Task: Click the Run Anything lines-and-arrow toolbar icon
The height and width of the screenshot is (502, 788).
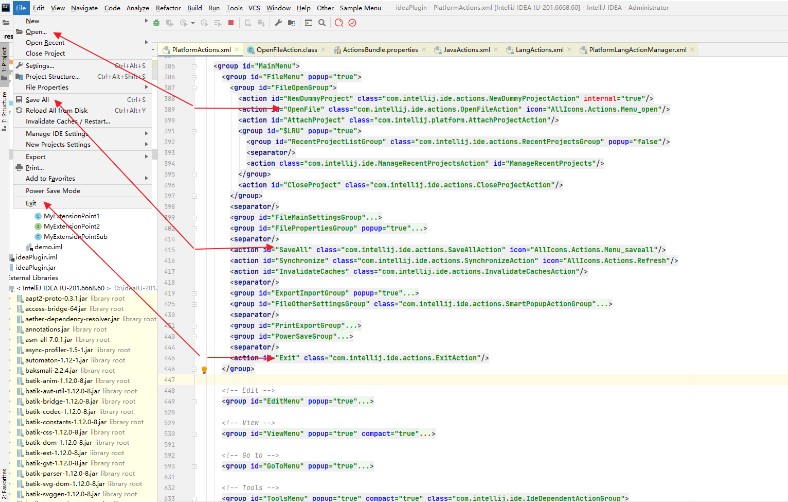Action: click(218, 23)
